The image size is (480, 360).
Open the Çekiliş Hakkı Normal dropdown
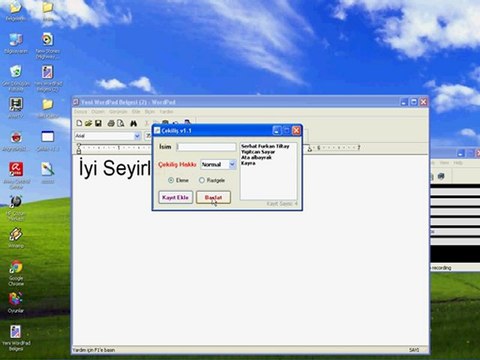232,164
